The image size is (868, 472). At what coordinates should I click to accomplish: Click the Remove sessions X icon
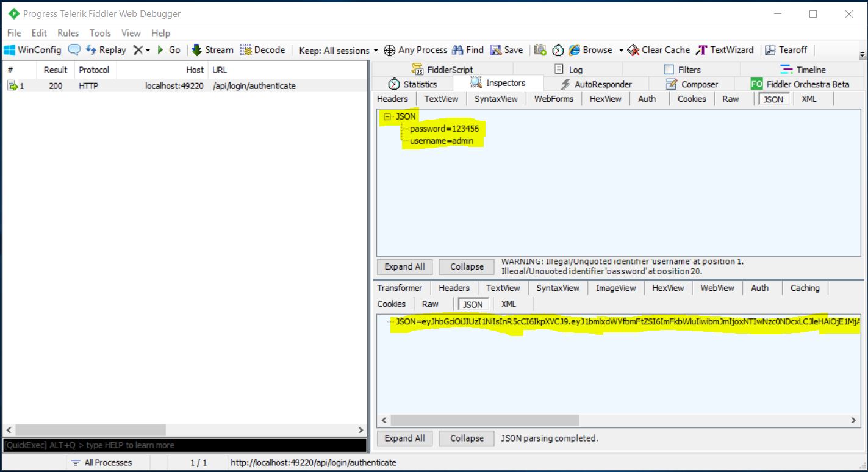138,50
